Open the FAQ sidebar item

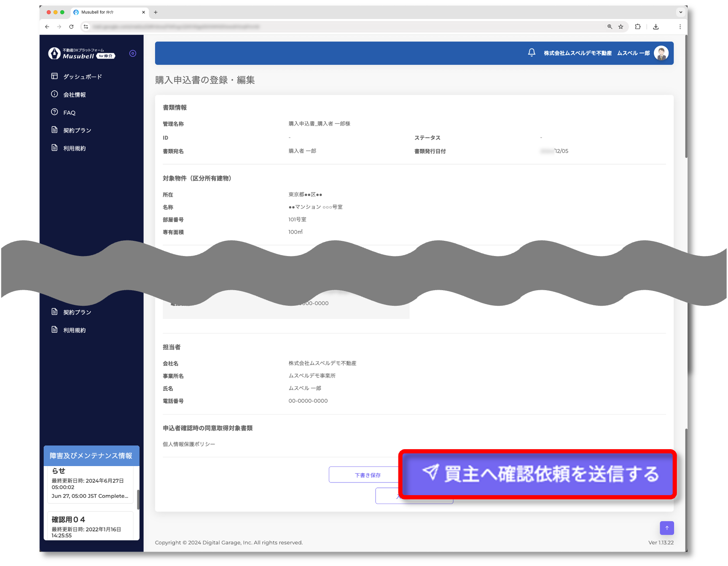[x=69, y=113]
